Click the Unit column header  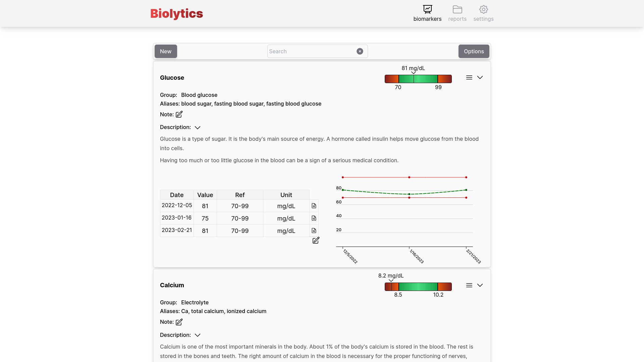point(286,195)
